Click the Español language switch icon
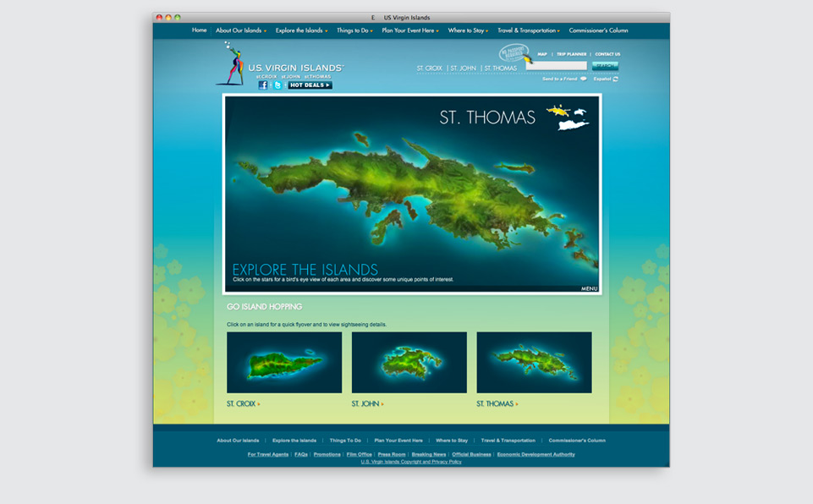The image size is (813, 504). 615,79
